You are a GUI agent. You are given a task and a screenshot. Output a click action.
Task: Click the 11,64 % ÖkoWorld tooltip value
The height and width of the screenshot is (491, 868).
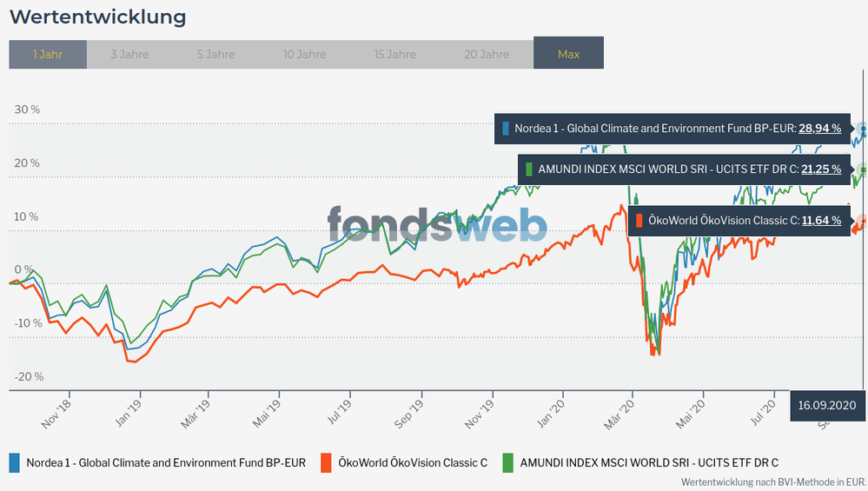821,221
